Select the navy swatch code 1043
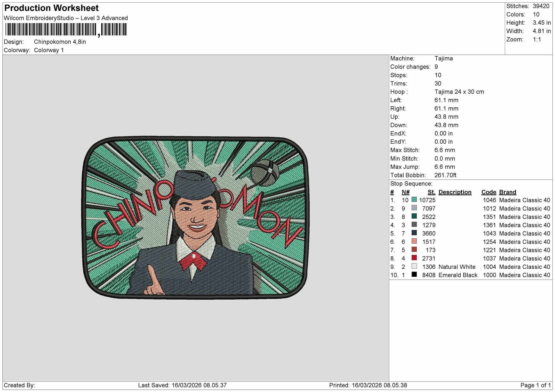Screen dimensions: 555x392 tap(414, 233)
